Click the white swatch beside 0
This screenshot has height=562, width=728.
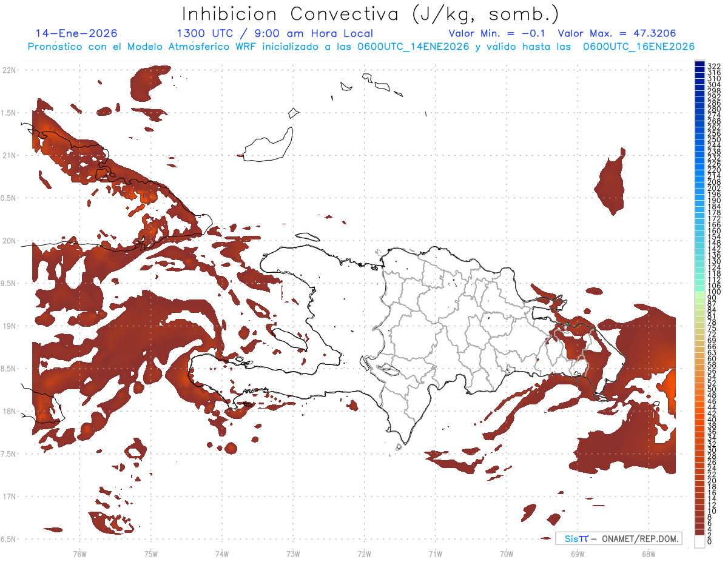699,541
